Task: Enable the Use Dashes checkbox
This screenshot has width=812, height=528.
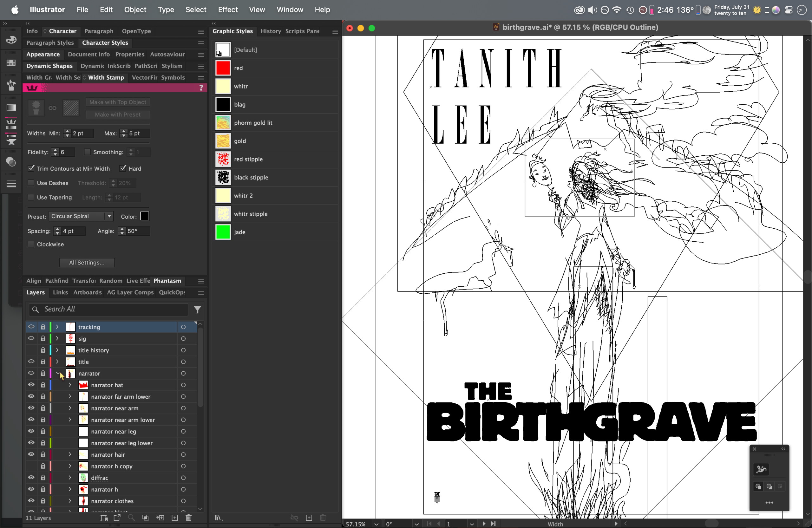Action: 31,183
